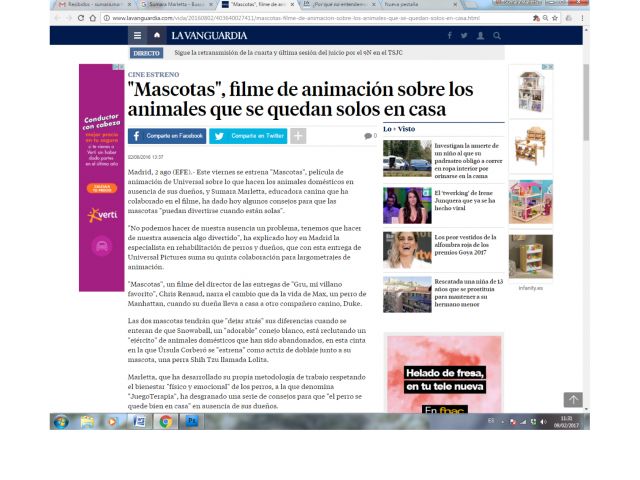The image size is (640, 480).
Task: Open the La Vanguardia hamburger menu
Action: coord(138,36)
